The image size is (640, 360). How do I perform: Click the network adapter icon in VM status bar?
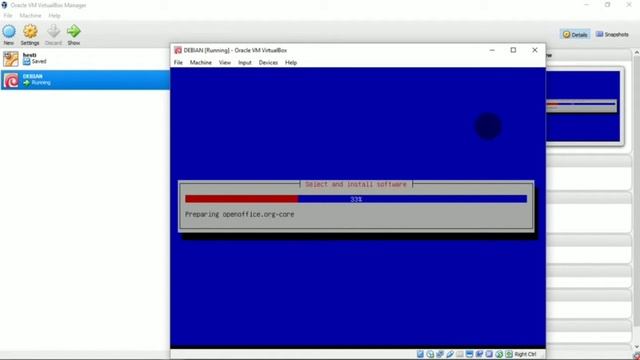440,354
